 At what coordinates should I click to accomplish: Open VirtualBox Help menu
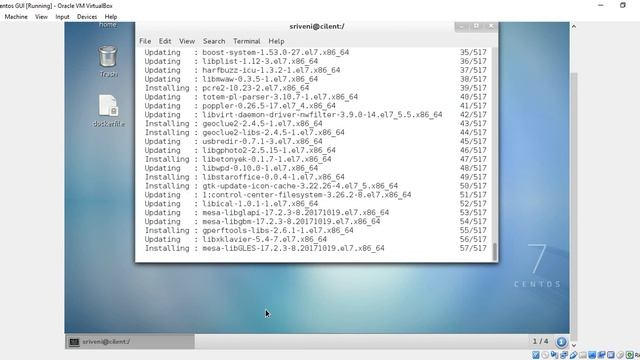click(x=111, y=17)
